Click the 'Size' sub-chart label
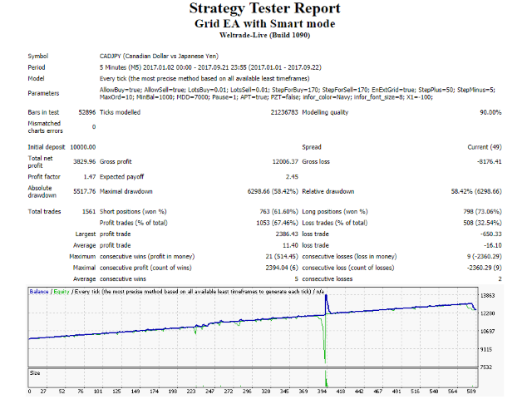This screenshot has height=399, width=532. tap(35, 373)
